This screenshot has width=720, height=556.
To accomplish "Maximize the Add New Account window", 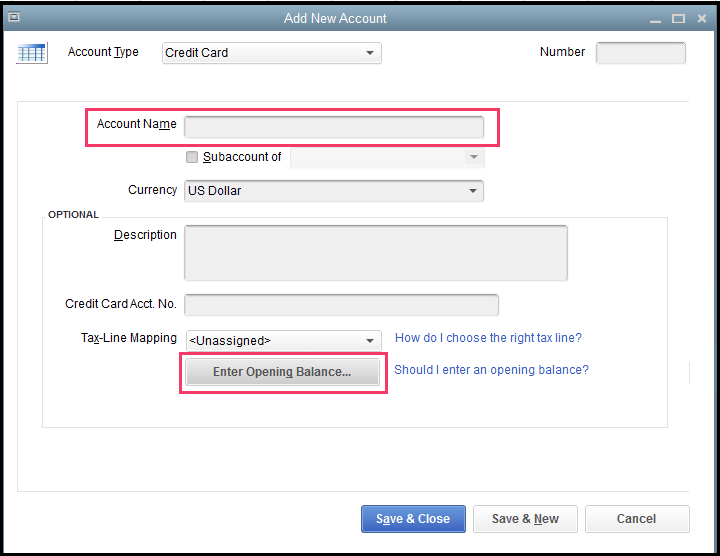I will [x=678, y=18].
